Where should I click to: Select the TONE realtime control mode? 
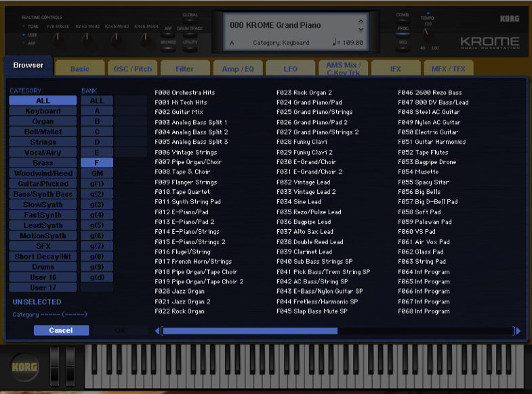pyautogui.click(x=30, y=26)
